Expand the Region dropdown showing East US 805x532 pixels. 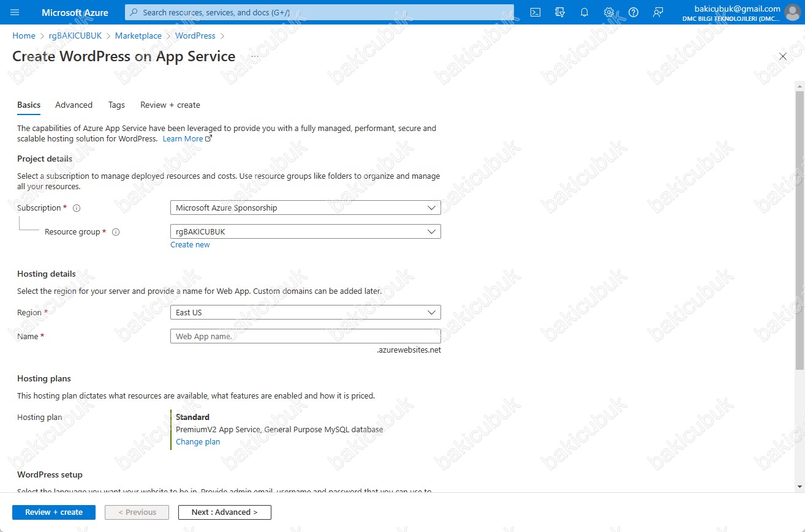tap(305, 312)
